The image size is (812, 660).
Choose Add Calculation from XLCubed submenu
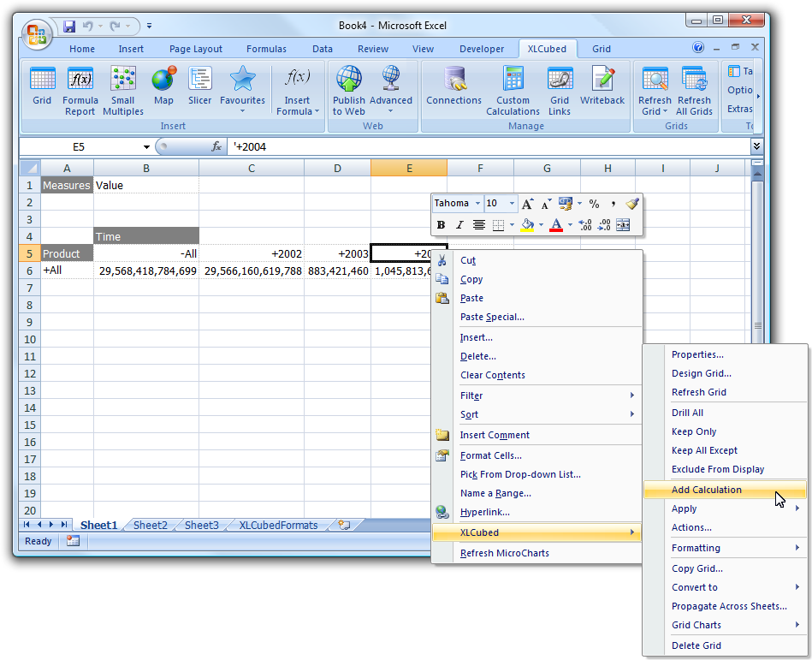(x=725, y=490)
